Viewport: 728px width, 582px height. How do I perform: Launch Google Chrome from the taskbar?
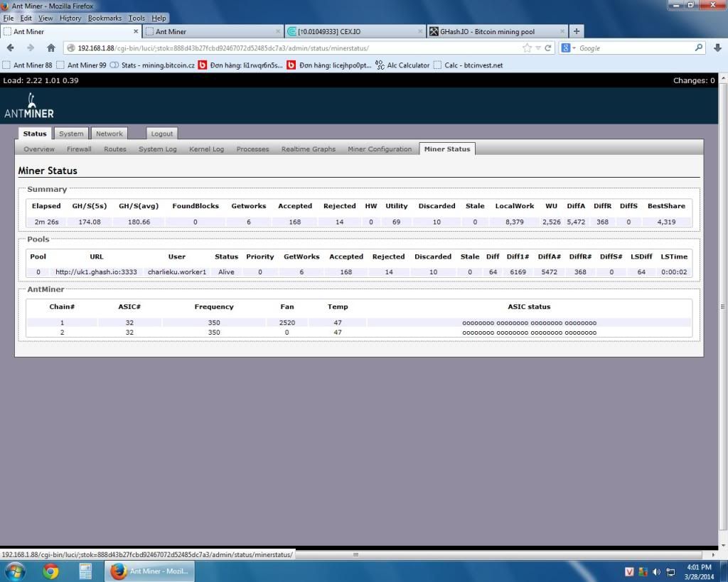(x=50, y=571)
